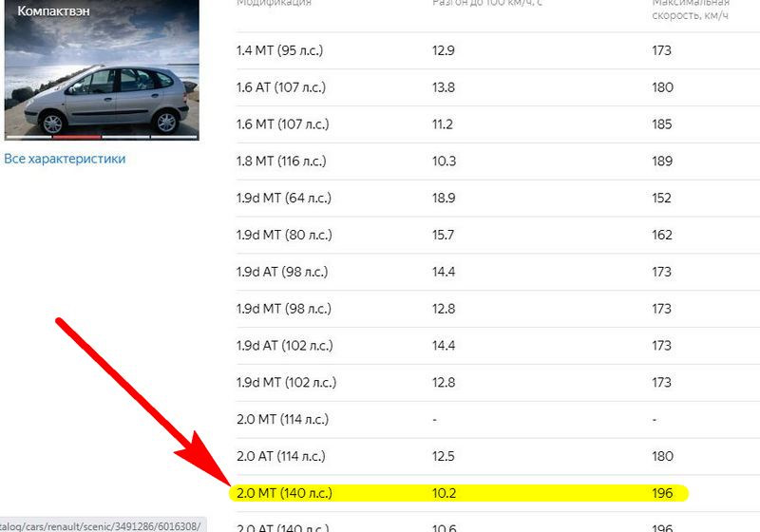Screen dimensions: 760x532
Task: Click the red gallery indicator under the car photo
Action: point(77,137)
